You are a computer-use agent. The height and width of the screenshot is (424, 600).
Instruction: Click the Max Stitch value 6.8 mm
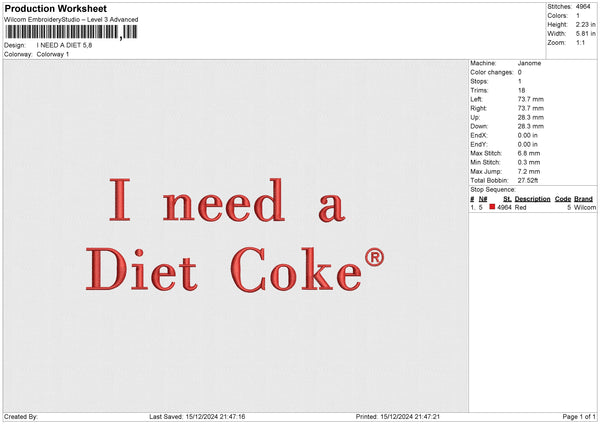pyautogui.click(x=529, y=153)
